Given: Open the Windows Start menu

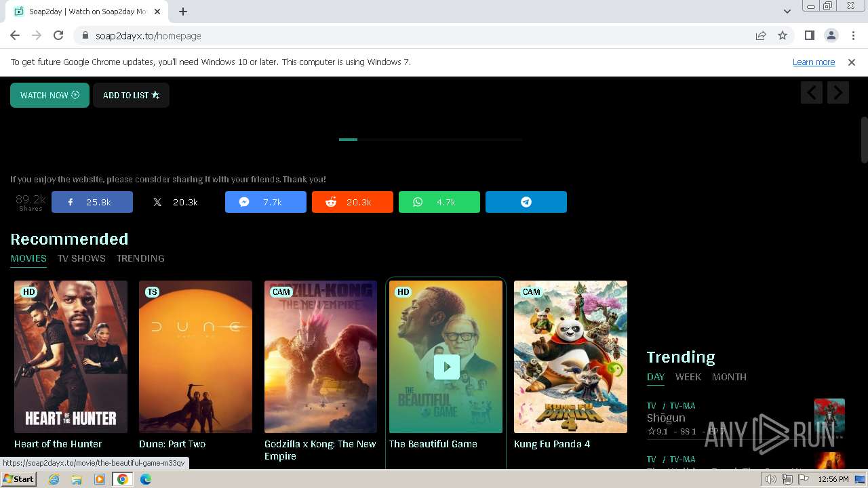Looking at the screenshot, I should (18, 479).
